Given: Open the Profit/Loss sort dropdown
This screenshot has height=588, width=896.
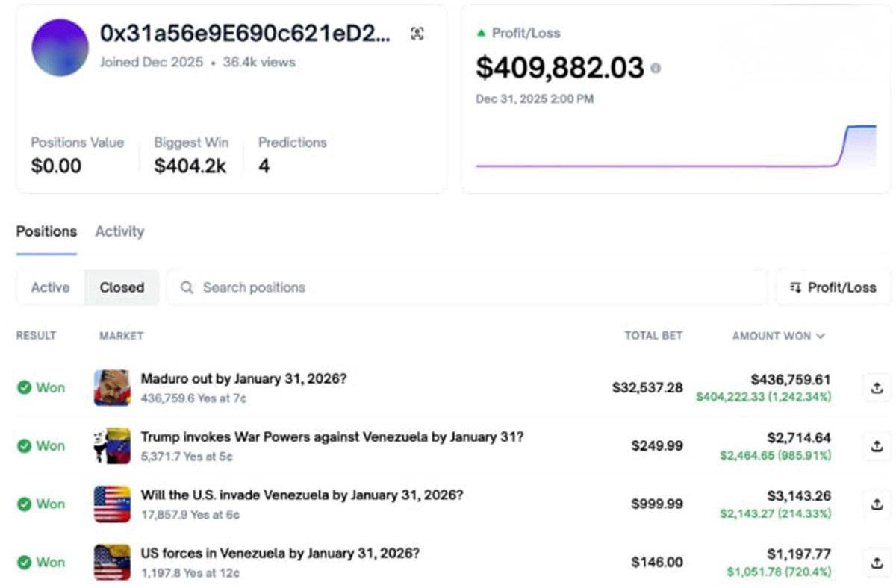Looking at the screenshot, I should 833,287.
